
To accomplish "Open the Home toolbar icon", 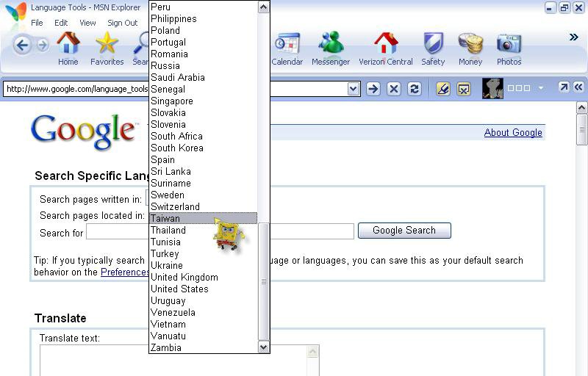I will pyautogui.click(x=68, y=48).
